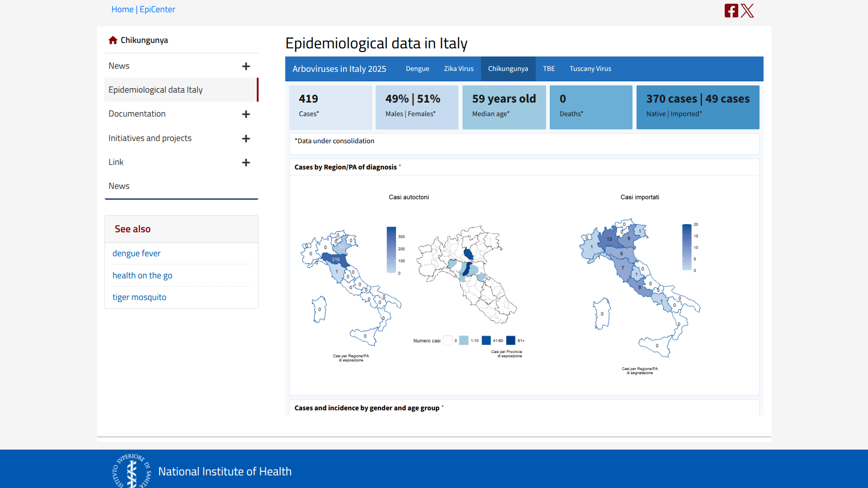Image resolution: width=868 pixels, height=488 pixels.
Task: Select the TBE tab
Action: 548,69
